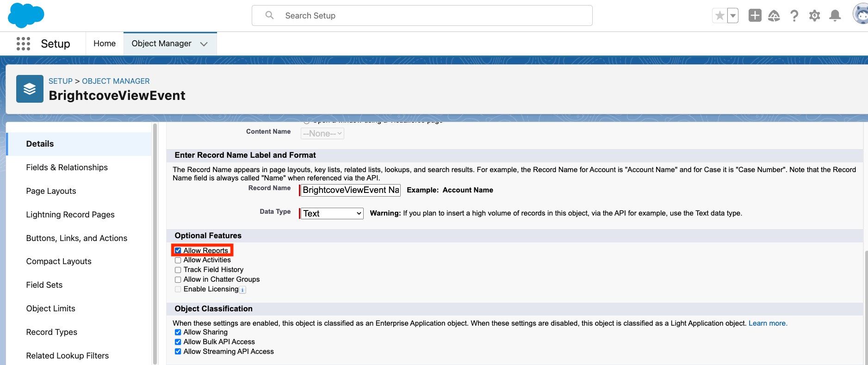Switch to the Home tab
This screenshot has width=868, height=365.
pos(105,43)
